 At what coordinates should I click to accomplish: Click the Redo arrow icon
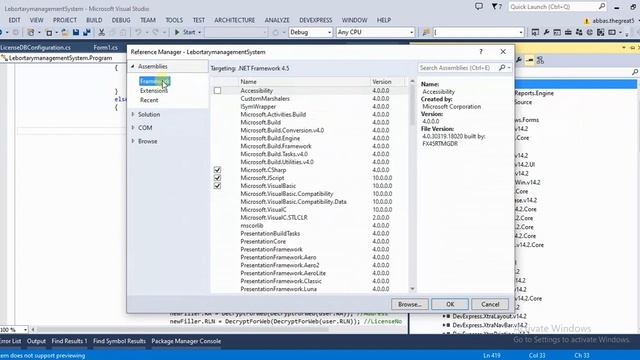(x=156, y=32)
